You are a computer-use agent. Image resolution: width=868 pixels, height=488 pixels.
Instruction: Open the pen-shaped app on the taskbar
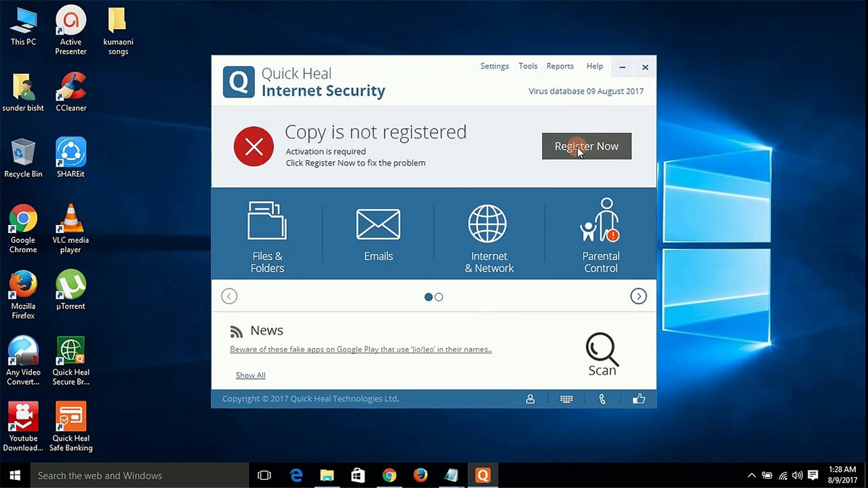452,476
